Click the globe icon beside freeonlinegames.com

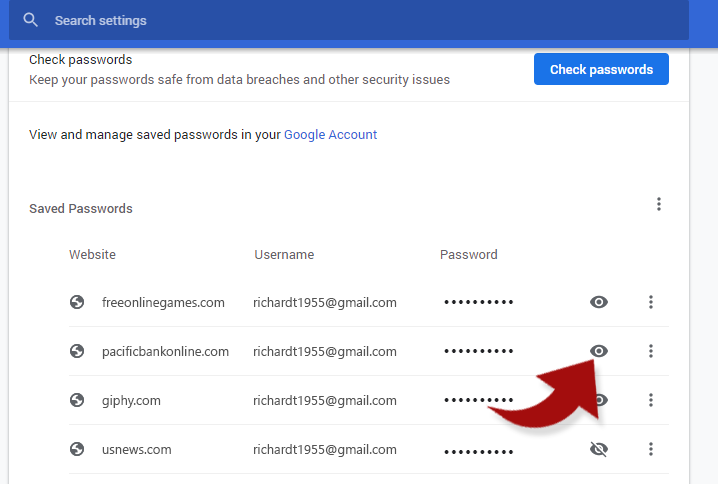[x=77, y=302]
